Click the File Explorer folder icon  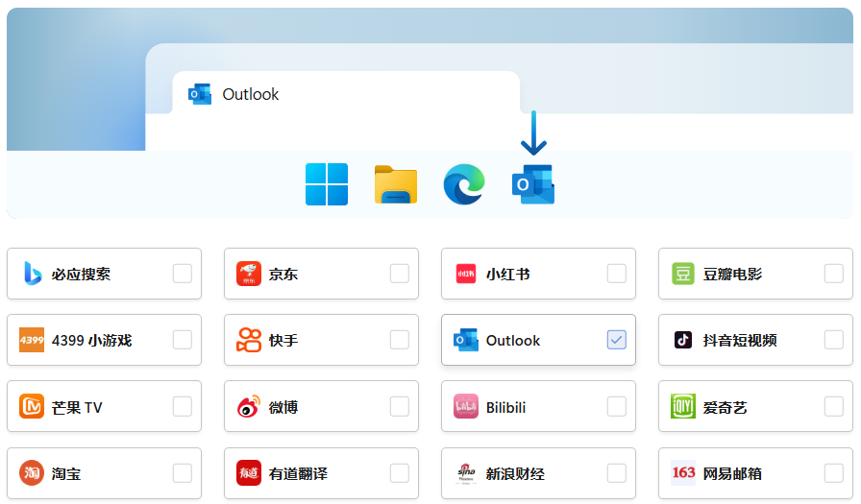tap(395, 184)
